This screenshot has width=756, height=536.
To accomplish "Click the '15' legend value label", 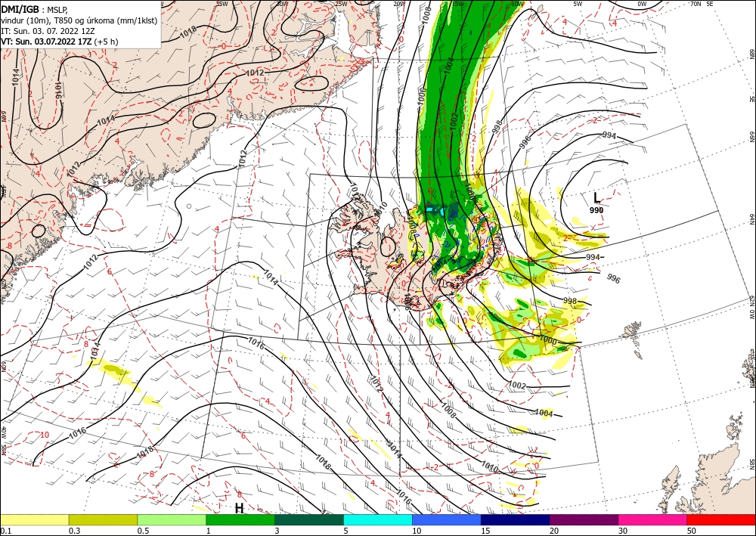I will (x=485, y=530).
